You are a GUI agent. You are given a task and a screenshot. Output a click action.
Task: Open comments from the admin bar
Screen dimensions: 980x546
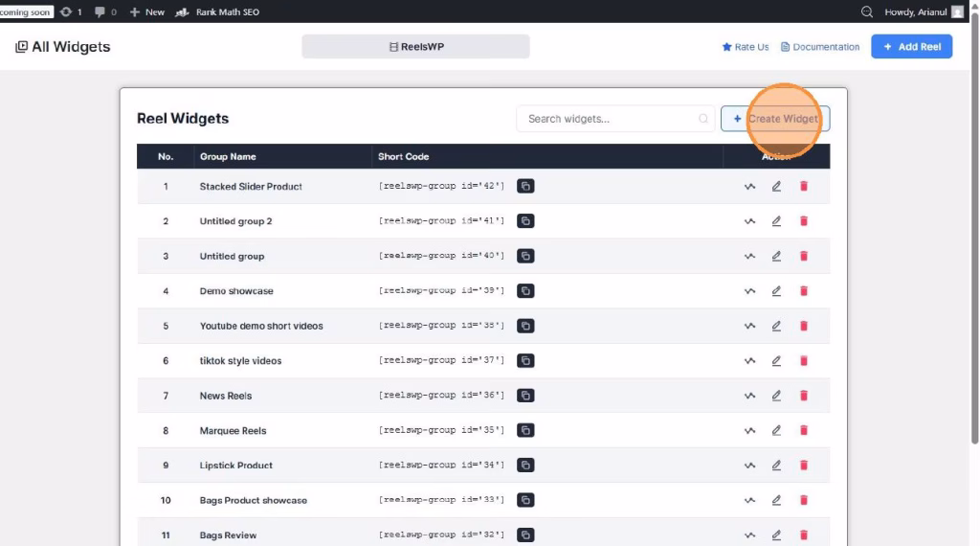pos(105,11)
